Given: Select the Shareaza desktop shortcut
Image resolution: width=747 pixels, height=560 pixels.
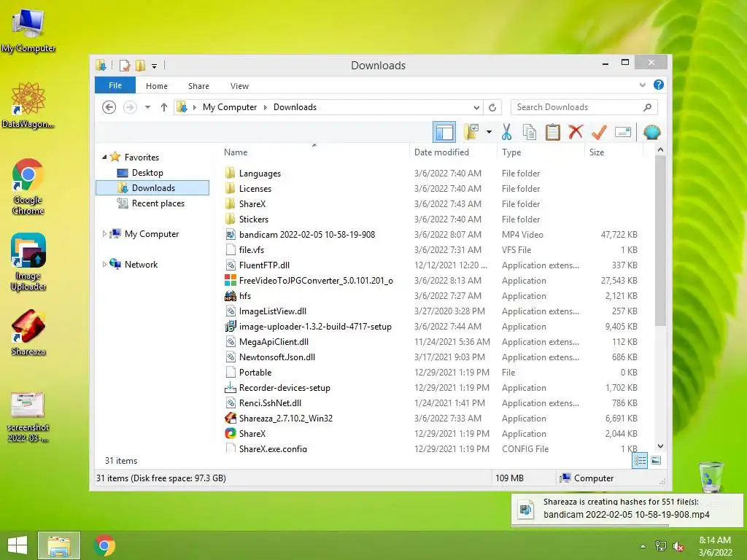Looking at the screenshot, I should coord(28,332).
